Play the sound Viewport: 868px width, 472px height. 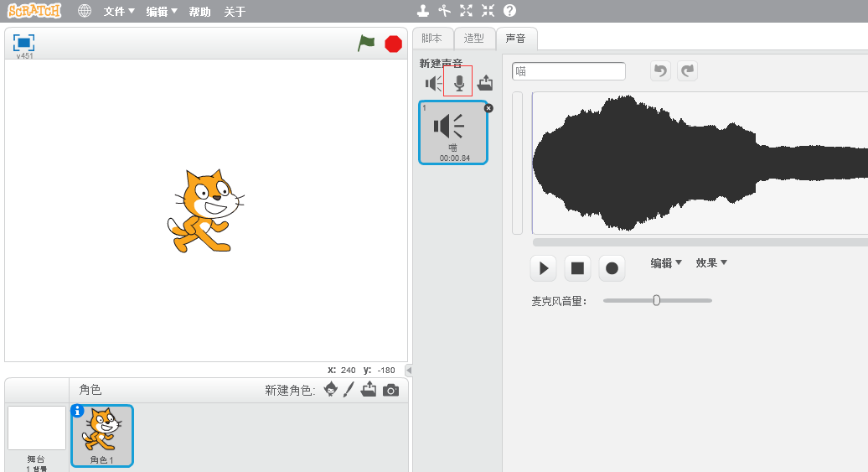pyautogui.click(x=543, y=268)
